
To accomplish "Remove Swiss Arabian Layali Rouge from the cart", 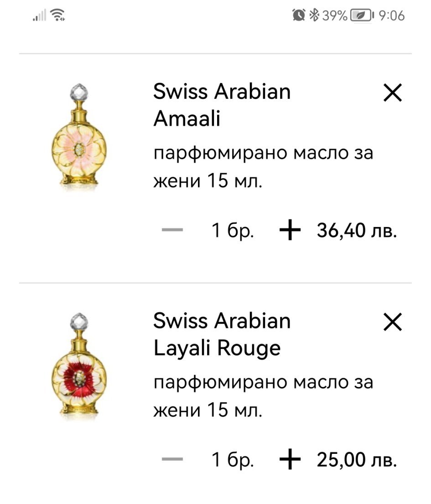I will point(392,323).
